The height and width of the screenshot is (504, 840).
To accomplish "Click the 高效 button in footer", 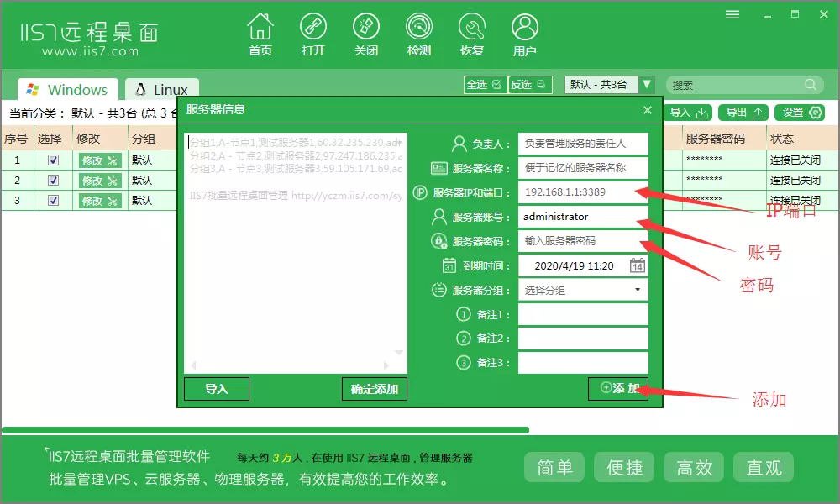I will (694, 468).
